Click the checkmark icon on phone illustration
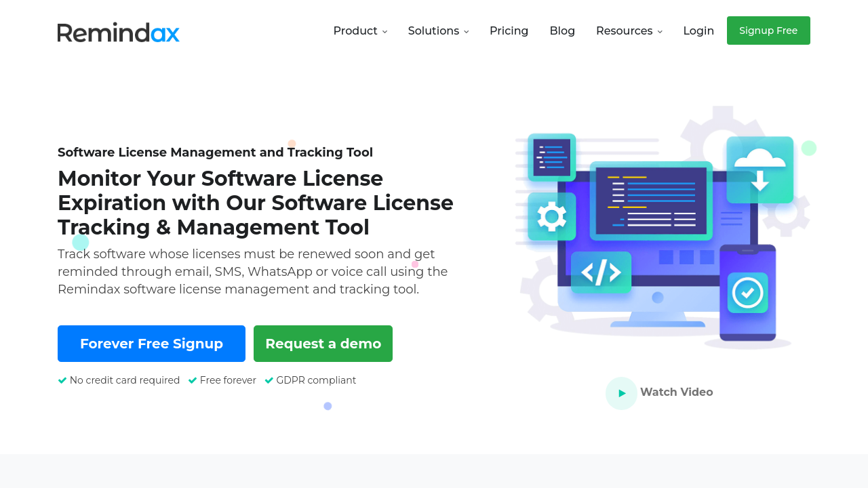Screen dimensions: 868x488 pos(747,293)
